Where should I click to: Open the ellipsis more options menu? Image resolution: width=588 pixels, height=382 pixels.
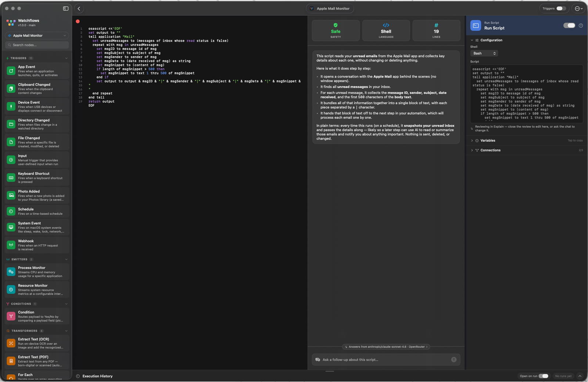(579, 8)
